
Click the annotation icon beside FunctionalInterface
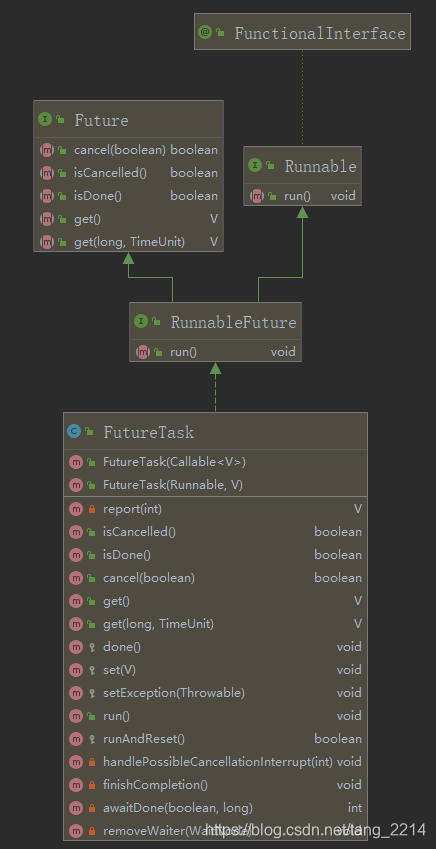(x=205, y=32)
